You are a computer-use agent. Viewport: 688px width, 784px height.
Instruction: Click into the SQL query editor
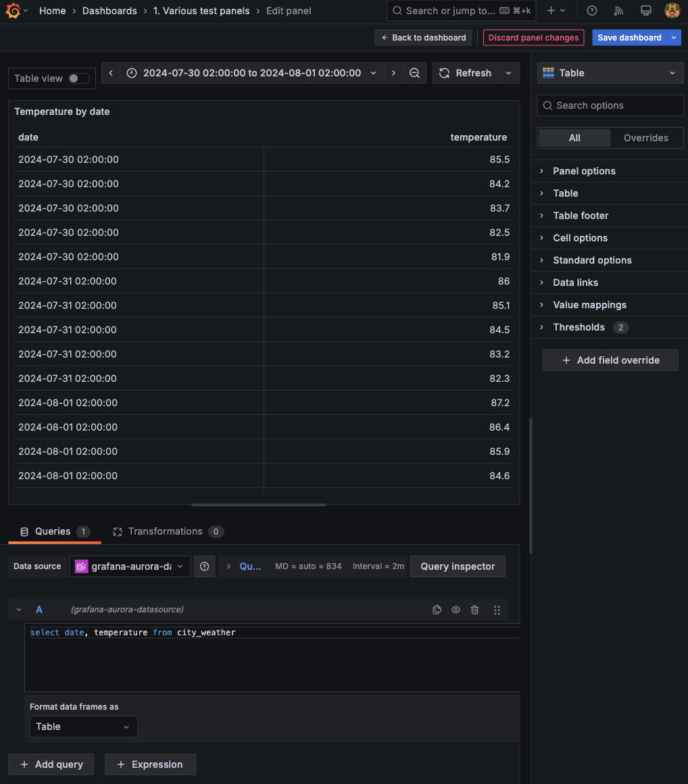(272, 658)
